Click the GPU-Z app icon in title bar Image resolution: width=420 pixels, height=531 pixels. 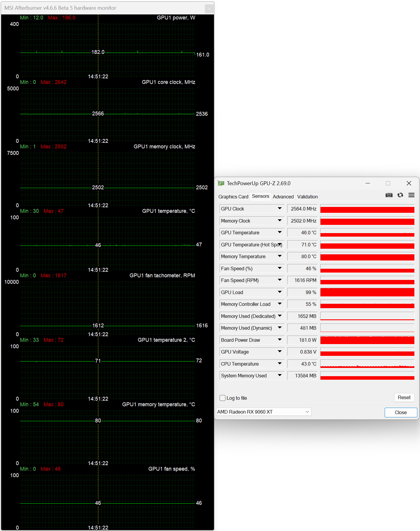(221, 183)
